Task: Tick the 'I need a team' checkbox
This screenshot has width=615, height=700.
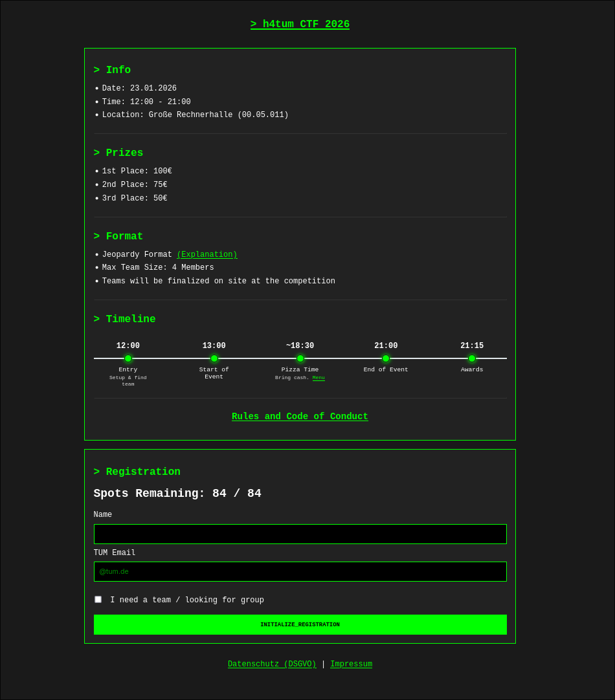Action: (98, 599)
